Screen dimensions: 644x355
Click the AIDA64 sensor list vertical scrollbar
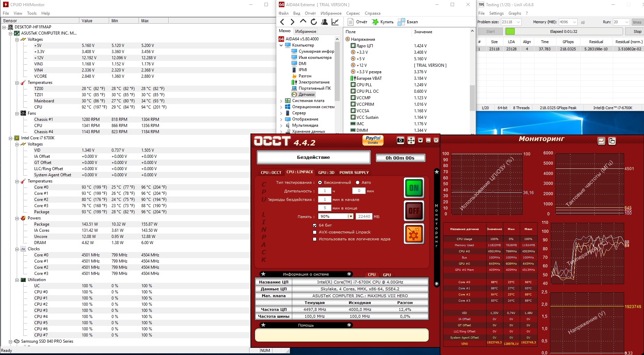pyautogui.click(x=472, y=81)
